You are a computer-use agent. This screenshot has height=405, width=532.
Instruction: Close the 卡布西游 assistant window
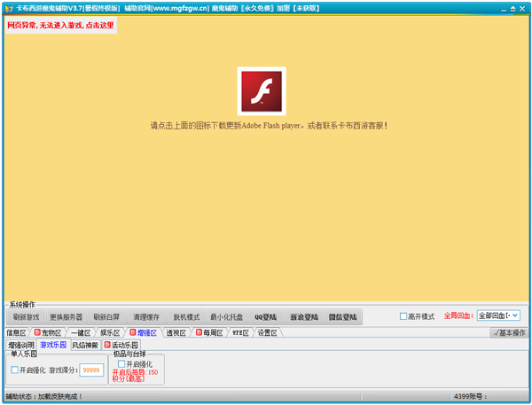click(522, 9)
